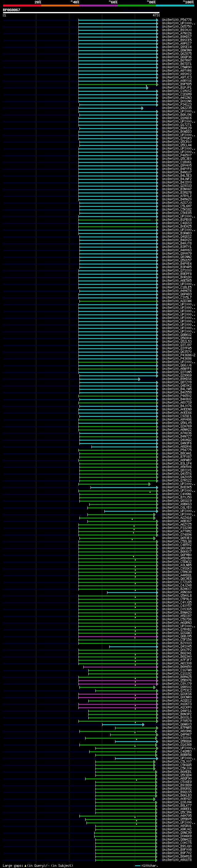
Task: Select label UniRef100_Q3TFA5
Action: pos(177,349)
